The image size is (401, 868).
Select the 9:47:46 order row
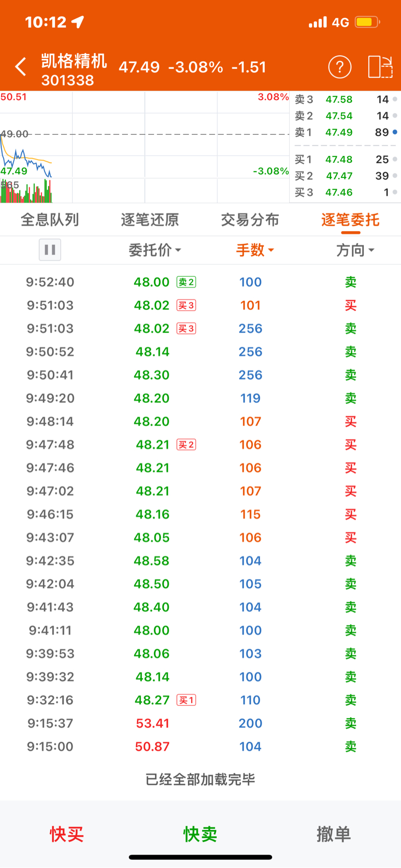tap(200, 468)
